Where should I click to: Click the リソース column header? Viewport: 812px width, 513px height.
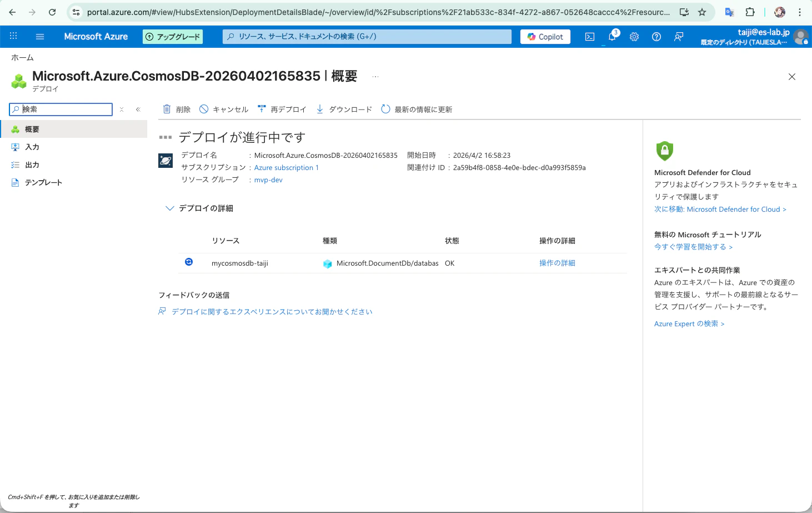coord(225,241)
